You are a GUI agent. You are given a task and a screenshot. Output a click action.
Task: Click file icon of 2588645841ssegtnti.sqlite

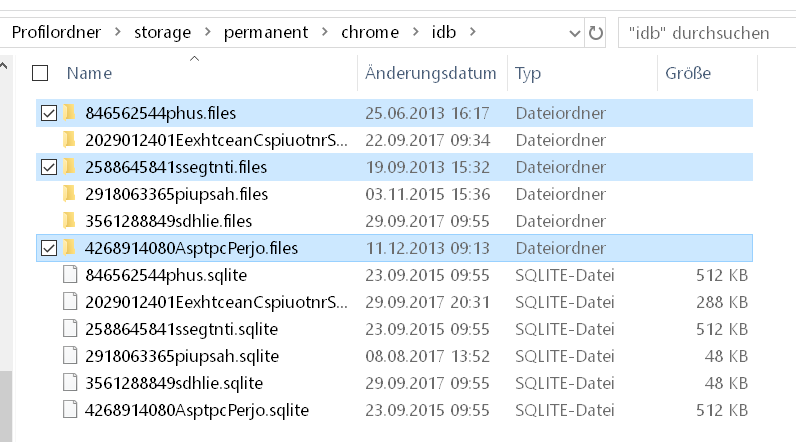point(70,328)
